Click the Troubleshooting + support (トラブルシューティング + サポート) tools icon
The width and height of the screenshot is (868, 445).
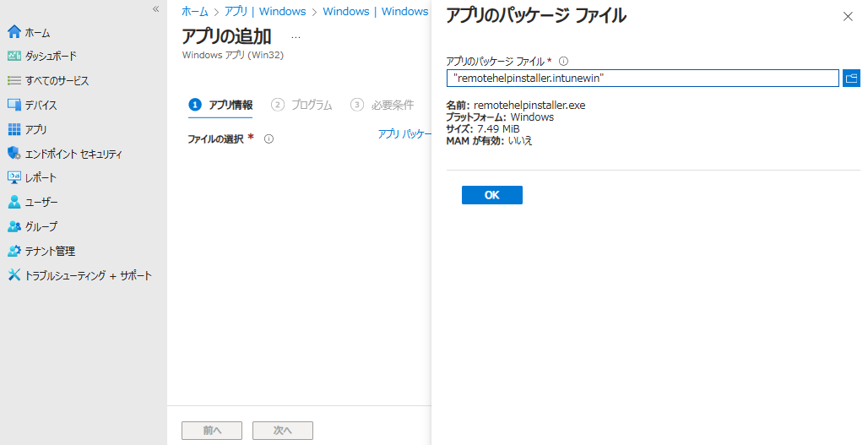click(14, 275)
